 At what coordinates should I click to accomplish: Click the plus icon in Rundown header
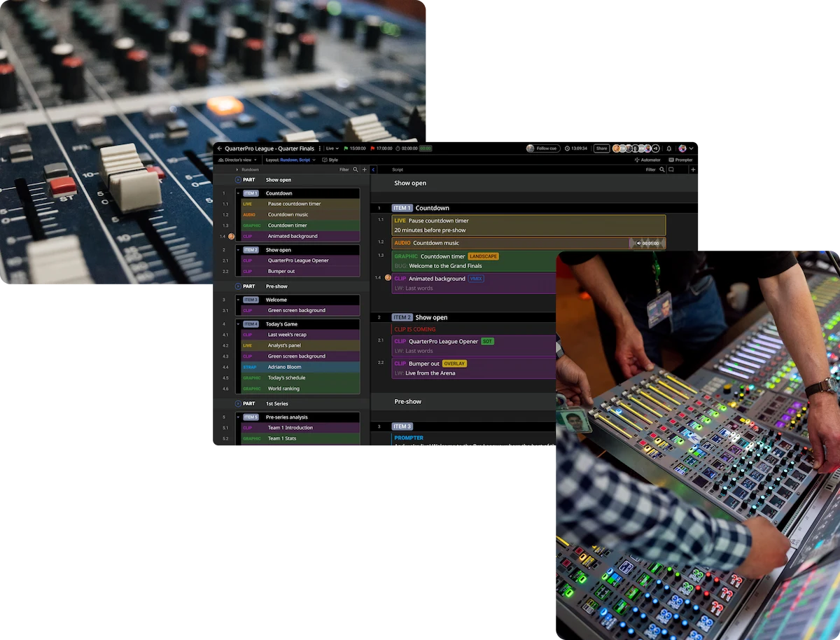coord(364,169)
